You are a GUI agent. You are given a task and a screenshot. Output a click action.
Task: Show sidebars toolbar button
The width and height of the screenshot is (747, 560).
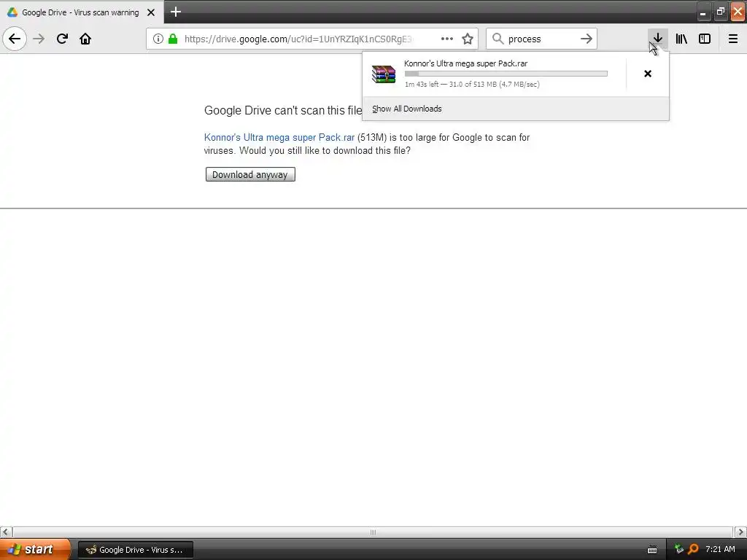[705, 39]
